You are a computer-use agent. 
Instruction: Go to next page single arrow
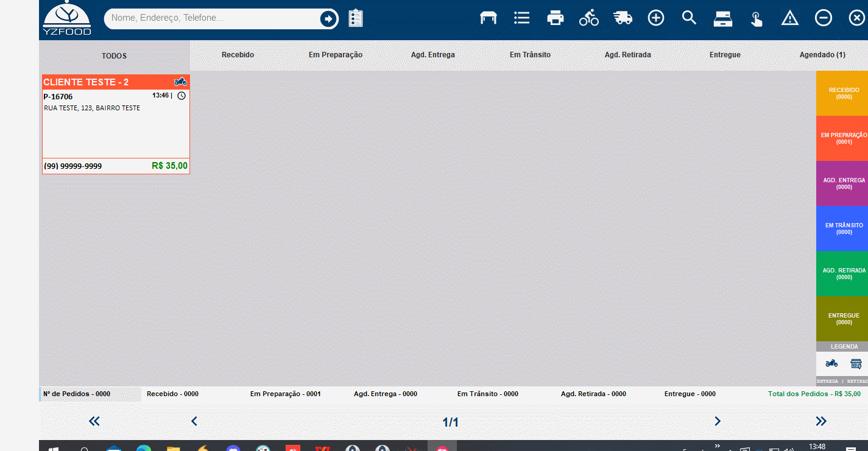coord(717,421)
